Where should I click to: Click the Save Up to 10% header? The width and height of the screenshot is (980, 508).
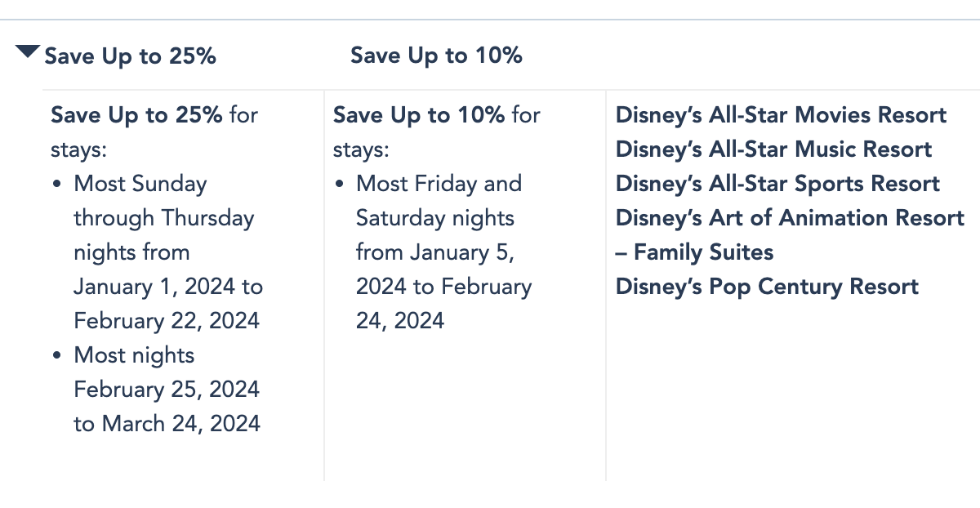coord(436,56)
